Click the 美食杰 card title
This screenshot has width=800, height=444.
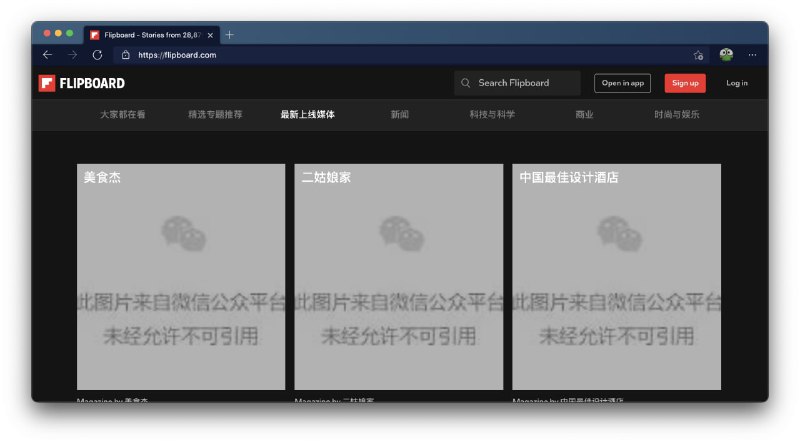102,178
